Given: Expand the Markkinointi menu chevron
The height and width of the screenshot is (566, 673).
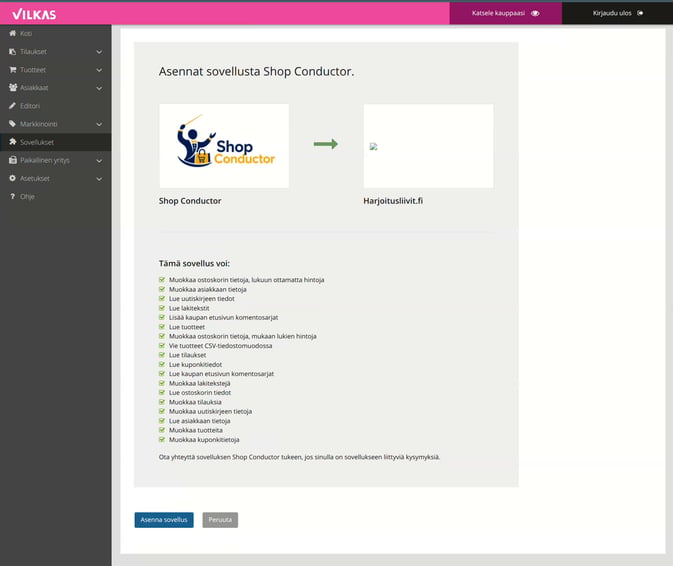Looking at the screenshot, I should point(99,124).
